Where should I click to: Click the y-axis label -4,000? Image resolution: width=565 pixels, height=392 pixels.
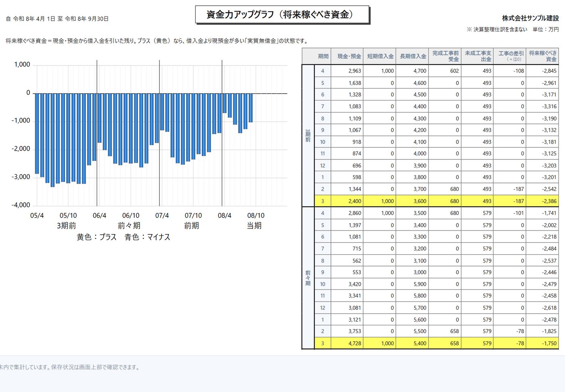(21, 205)
